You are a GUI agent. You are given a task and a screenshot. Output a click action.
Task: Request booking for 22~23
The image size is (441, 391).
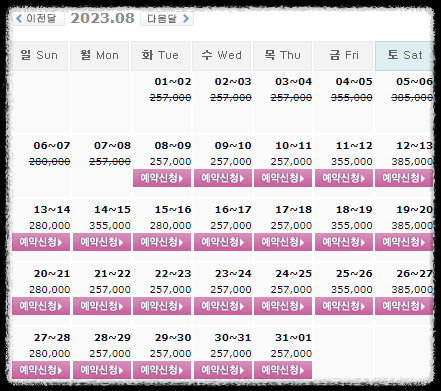(x=162, y=306)
